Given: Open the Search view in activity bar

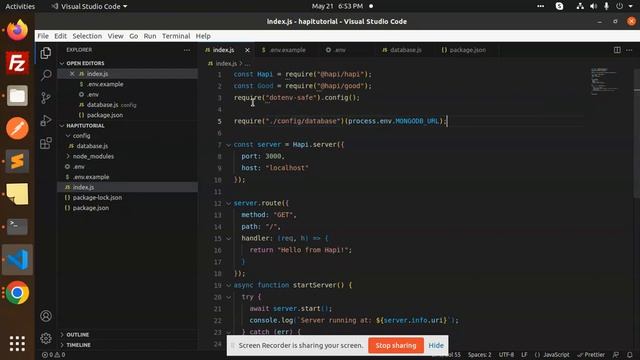Looking at the screenshot, I should [x=46, y=75].
